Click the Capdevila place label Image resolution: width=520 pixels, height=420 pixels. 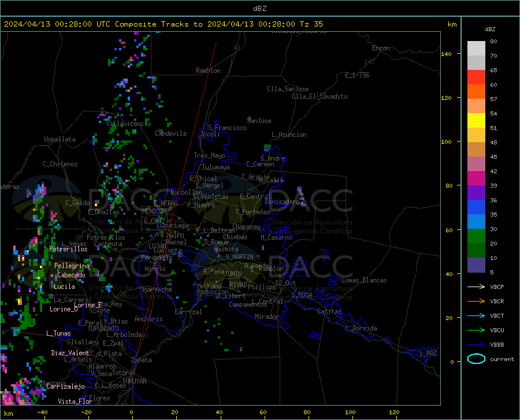[x=170, y=133]
